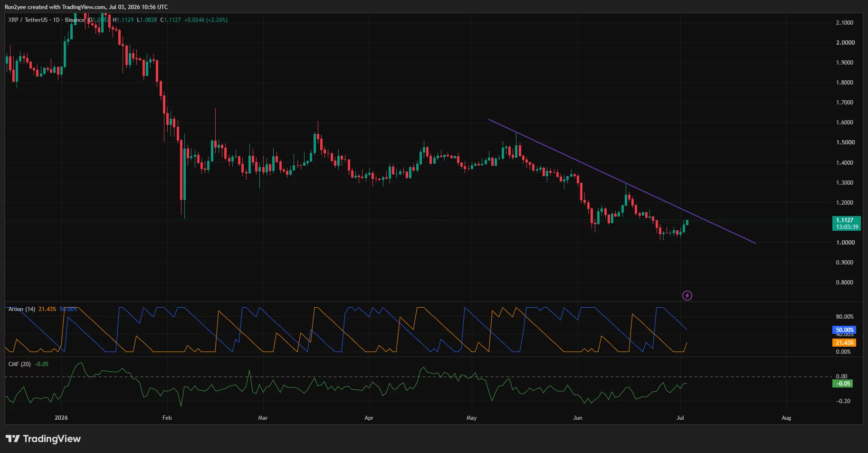Click the orange 21.43% Aroon axis label
This screenshot has height=453, width=868.
coord(844,343)
